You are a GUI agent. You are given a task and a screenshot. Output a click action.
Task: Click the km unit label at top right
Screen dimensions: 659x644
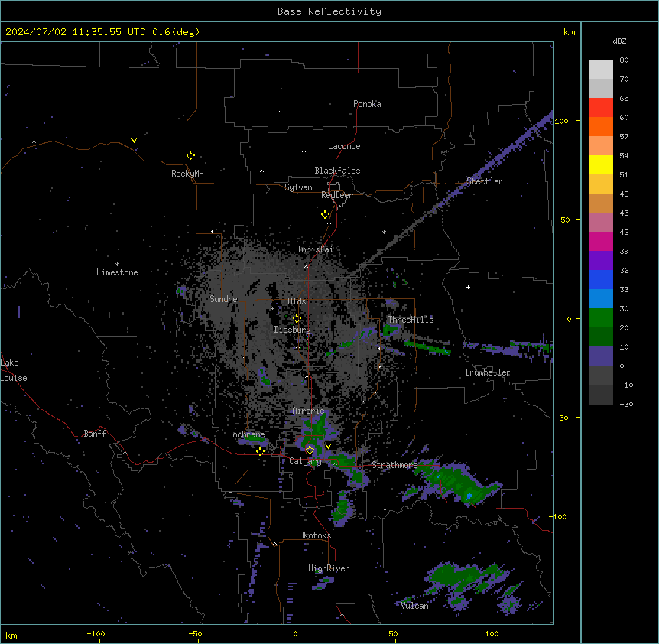click(569, 32)
